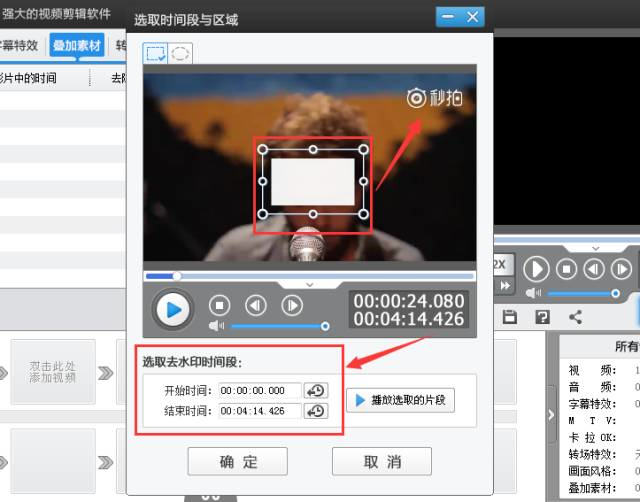The height and width of the screenshot is (502, 640).
Task: Select the elliptical region selection tool
Action: [x=180, y=54]
